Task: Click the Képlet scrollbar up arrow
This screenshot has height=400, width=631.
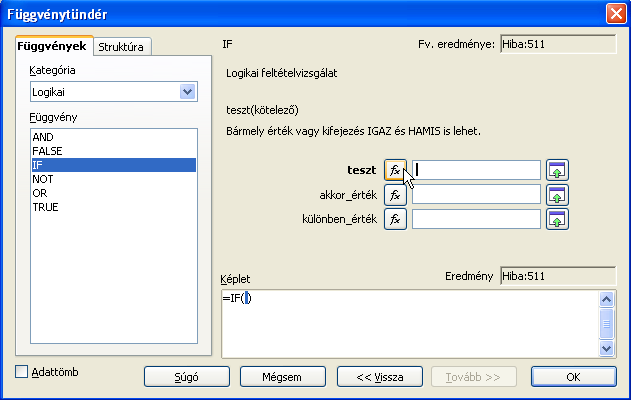Action: pyautogui.click(x=606, y=299)
